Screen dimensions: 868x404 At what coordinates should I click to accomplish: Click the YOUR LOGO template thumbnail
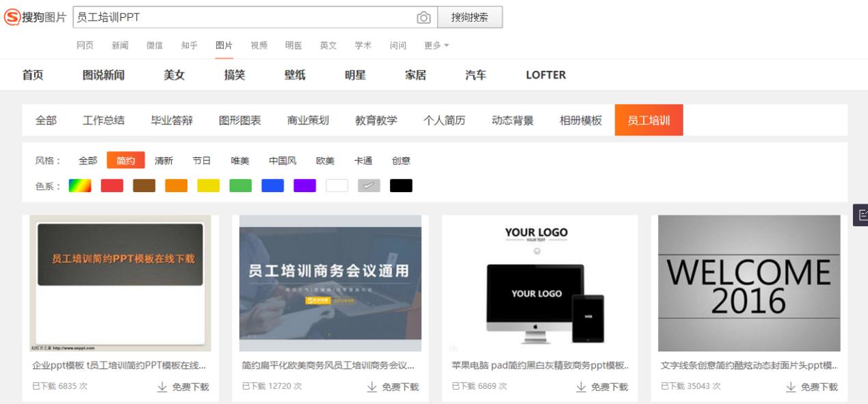(x=539, y=281)
